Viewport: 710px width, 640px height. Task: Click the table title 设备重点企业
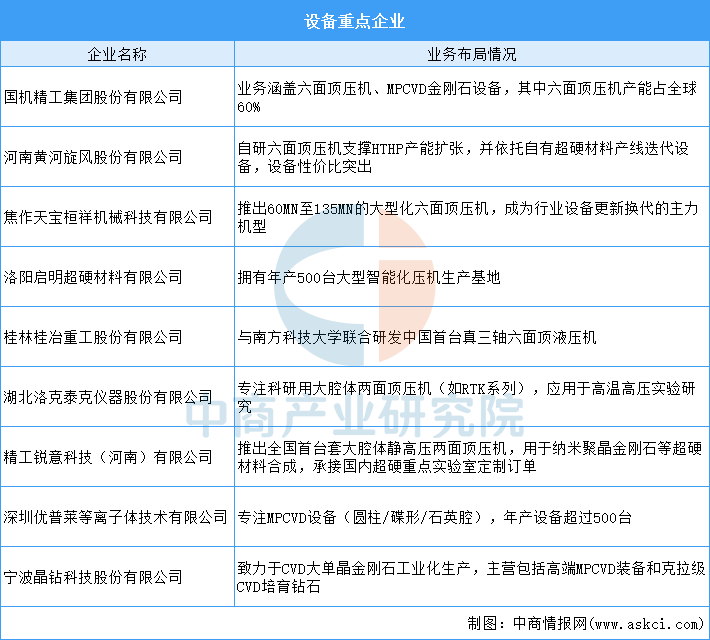pos(354,21)
